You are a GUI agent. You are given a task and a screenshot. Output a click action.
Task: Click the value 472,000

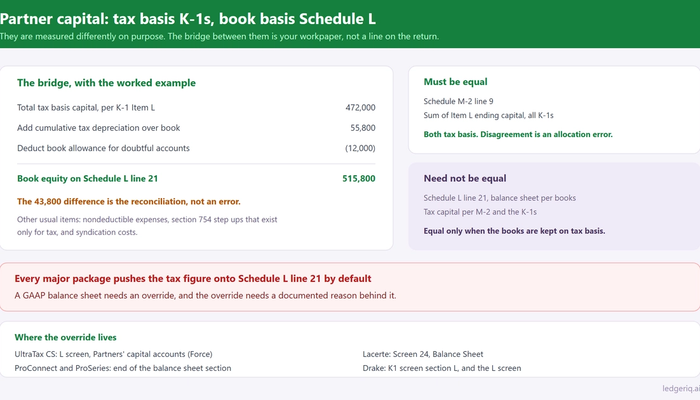[360, 108]
